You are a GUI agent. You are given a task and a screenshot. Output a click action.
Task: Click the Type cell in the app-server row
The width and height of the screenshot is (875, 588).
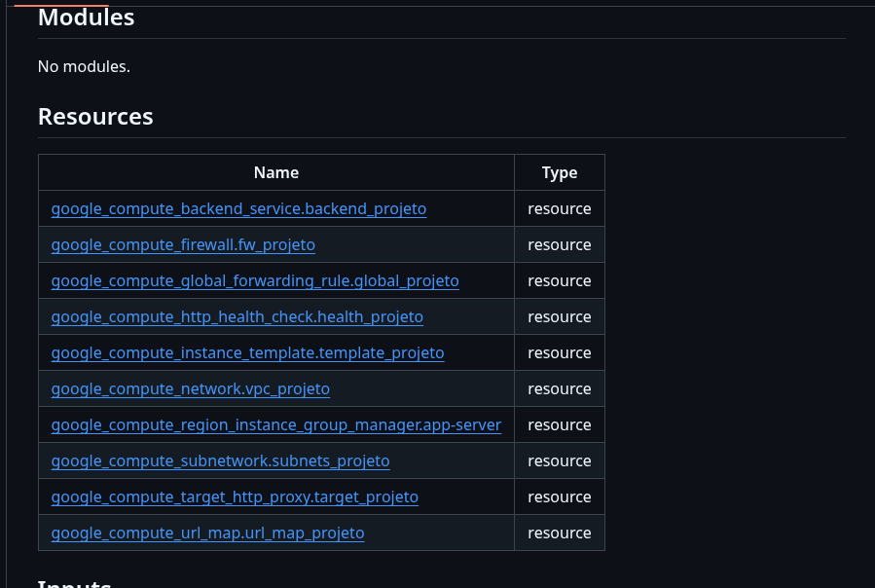click(560, 424)
